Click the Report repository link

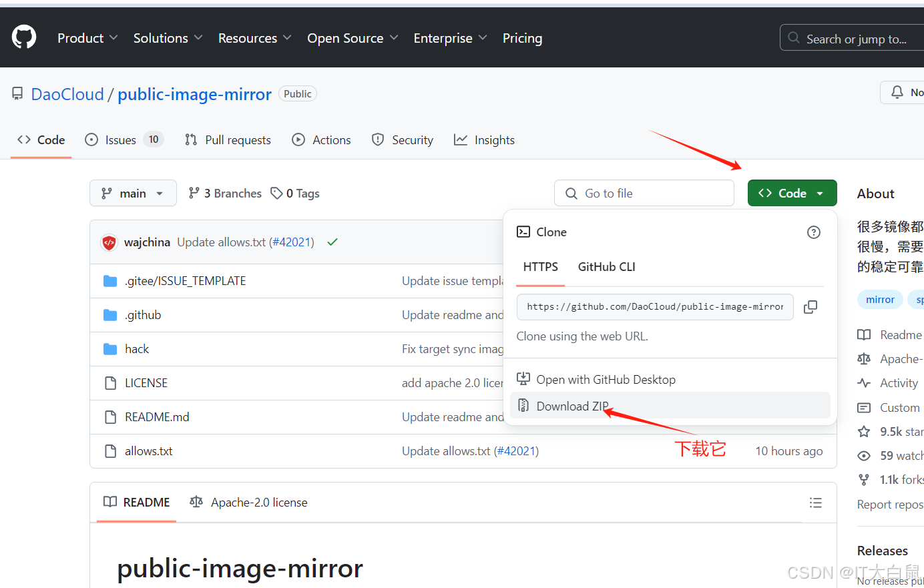pyautogui.click(x=890, y=505)
